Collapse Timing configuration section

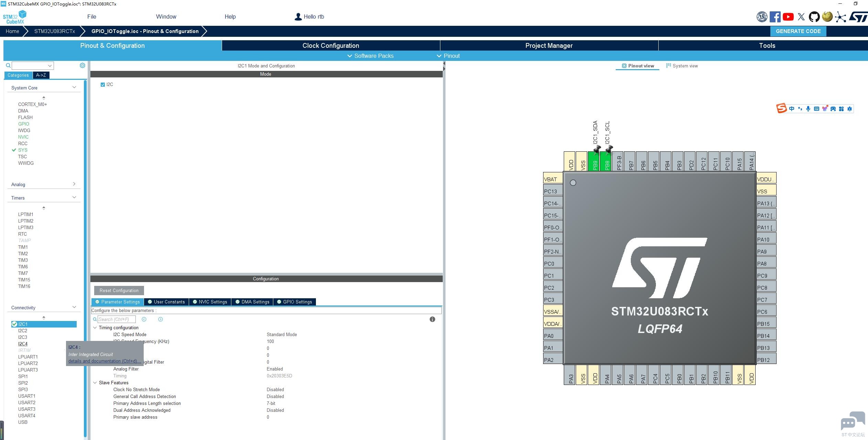point(95,328)
